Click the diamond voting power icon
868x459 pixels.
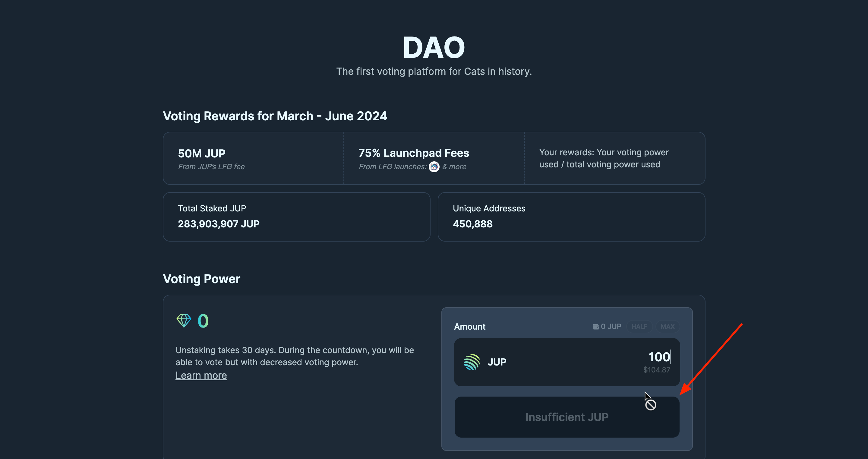pos(184,321)
